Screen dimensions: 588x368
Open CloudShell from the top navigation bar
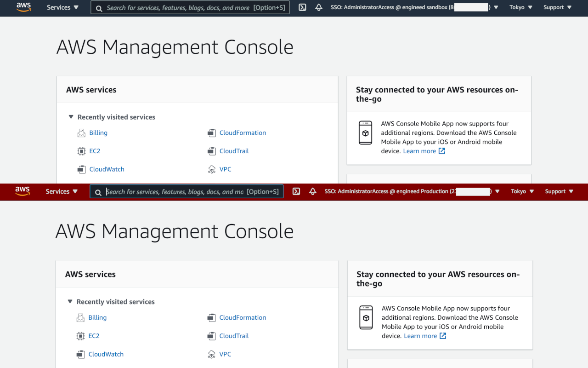click(x=302, y=7)
